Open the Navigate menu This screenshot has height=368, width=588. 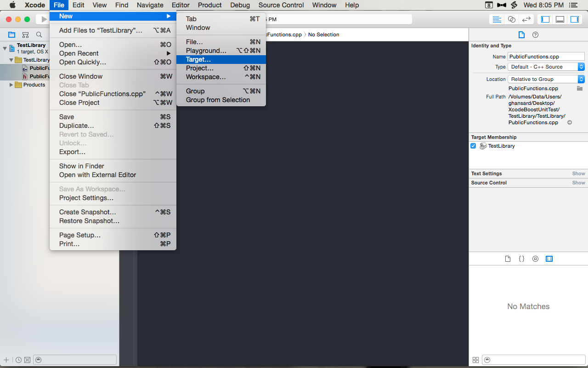tap(150, 5)
